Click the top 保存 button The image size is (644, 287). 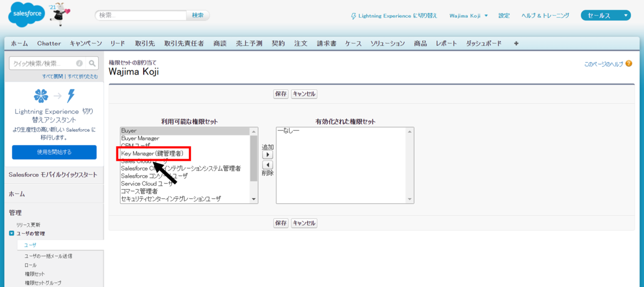[281, 94]
